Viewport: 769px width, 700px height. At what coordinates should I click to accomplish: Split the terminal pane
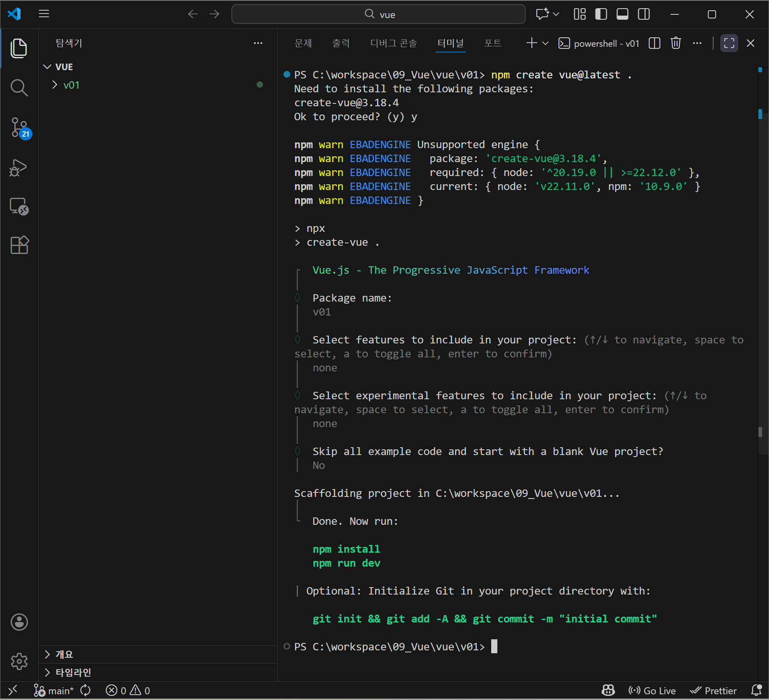pos(654,43)
